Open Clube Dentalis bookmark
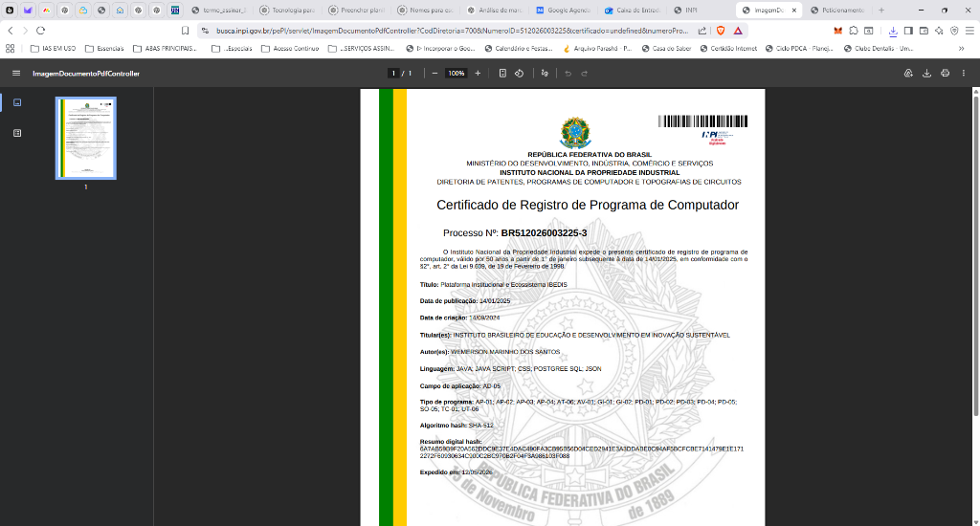This screenshot has width=980, height=526. pyautogui.click(x=879, y=48)
